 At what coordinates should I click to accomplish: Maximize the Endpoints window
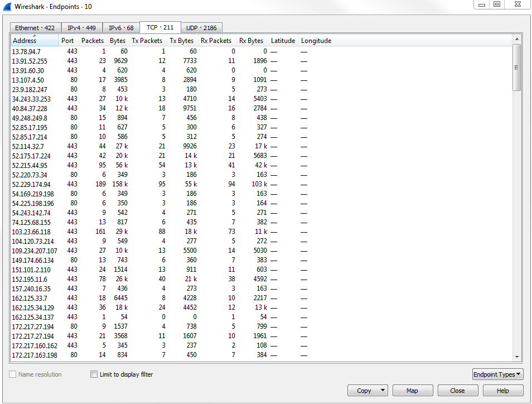coord(497,4)
